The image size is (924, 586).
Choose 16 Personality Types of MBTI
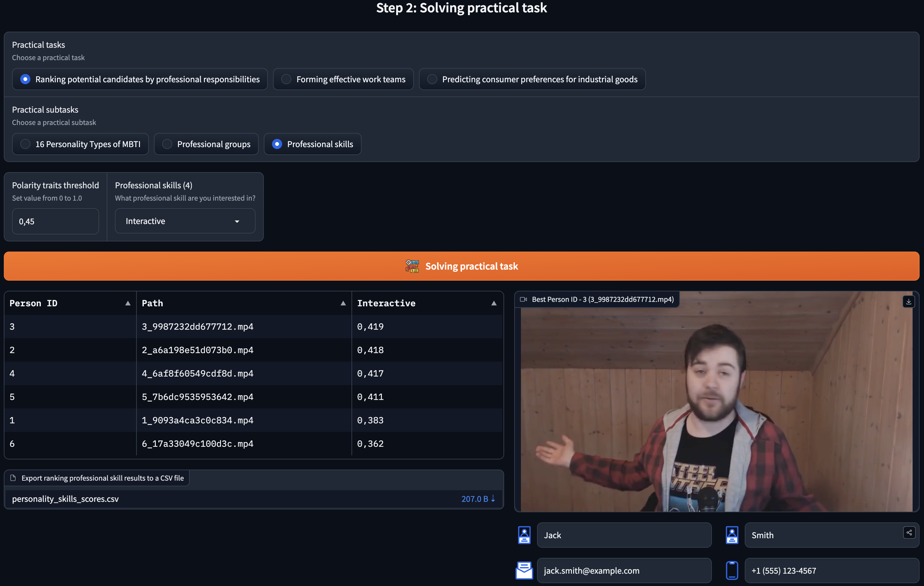tap(25, 144)
